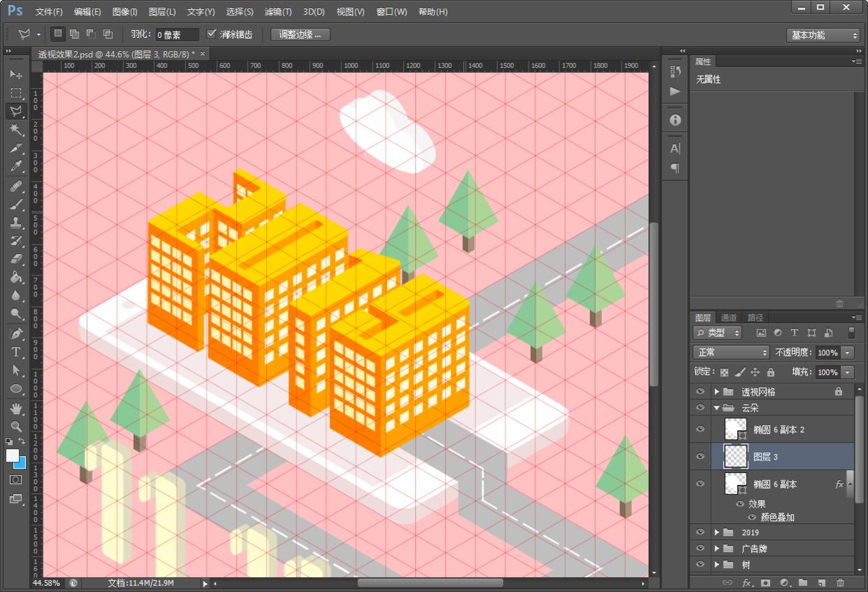Select the Hand tool

point(16,408)
